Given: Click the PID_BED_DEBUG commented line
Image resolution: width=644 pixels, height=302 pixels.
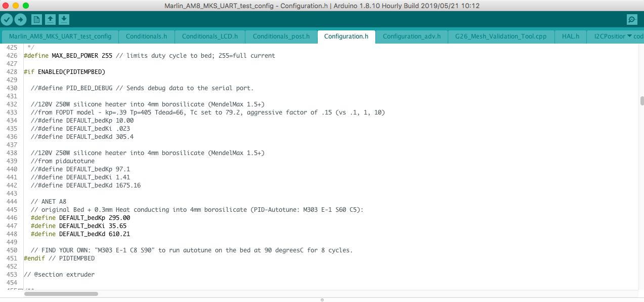Looking at the screenshot, I should pos(142,88).
